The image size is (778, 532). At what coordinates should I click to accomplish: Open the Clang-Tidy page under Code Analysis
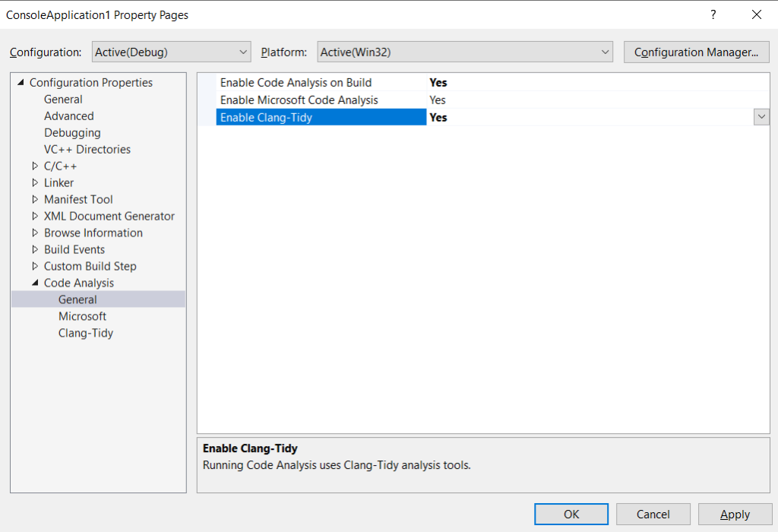tap(85, 333)
